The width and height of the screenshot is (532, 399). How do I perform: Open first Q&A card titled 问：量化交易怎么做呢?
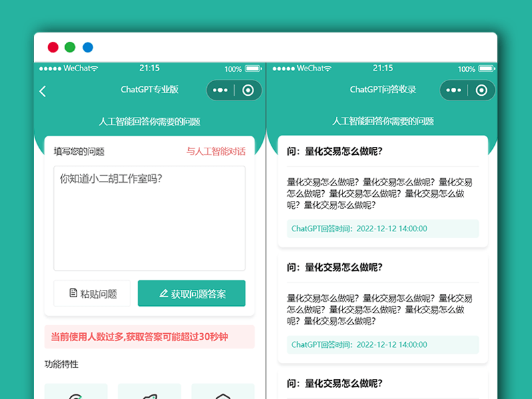point(335,152)
